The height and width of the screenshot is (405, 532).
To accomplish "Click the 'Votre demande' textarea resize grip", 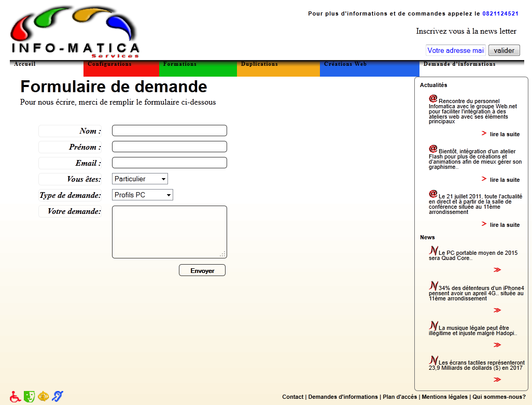I will (x=222, y=254).
